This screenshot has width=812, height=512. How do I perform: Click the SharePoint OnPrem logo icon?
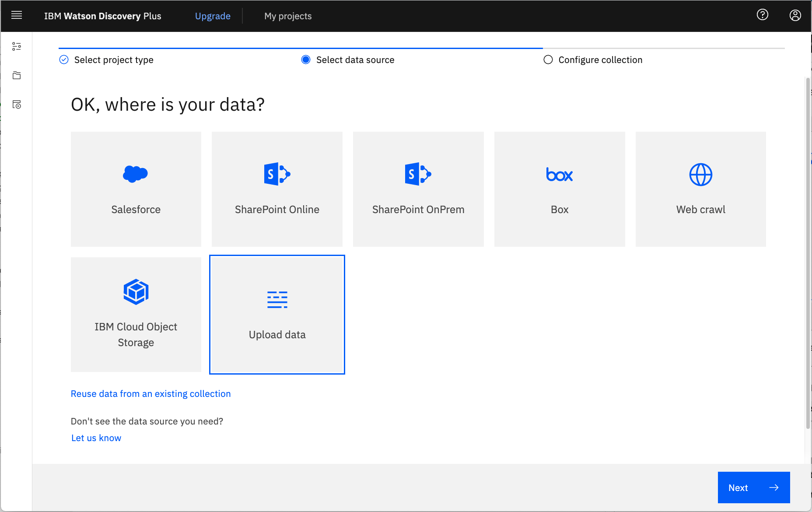[418, 174]
